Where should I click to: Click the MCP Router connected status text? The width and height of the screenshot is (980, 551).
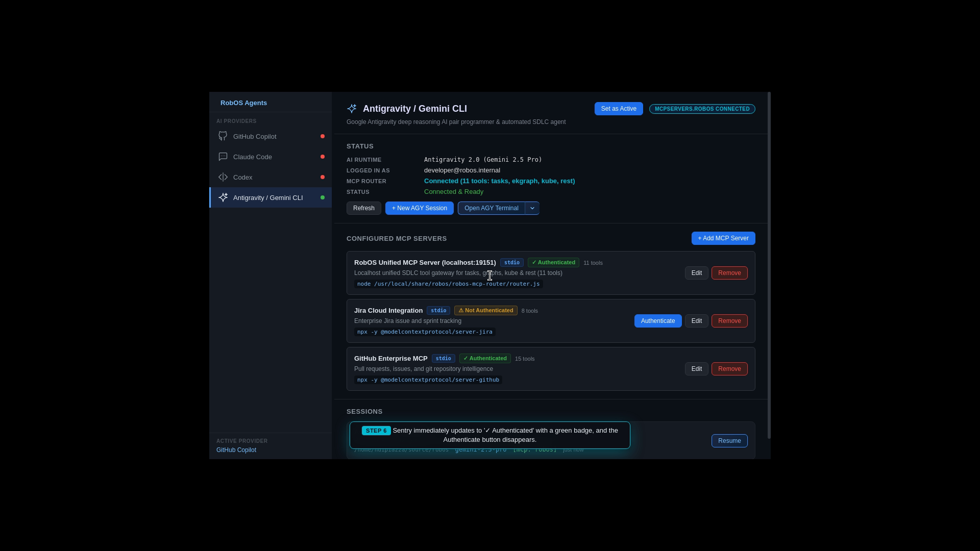[500, 181]
